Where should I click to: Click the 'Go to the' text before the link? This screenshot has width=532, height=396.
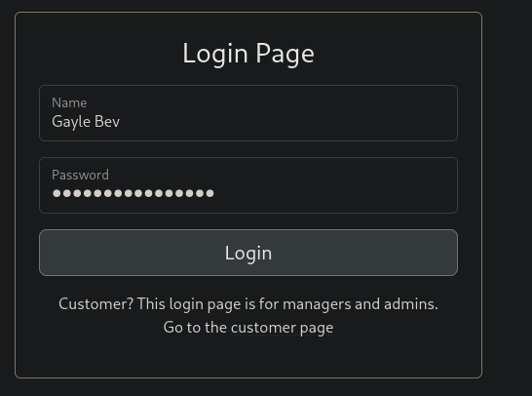195,328
